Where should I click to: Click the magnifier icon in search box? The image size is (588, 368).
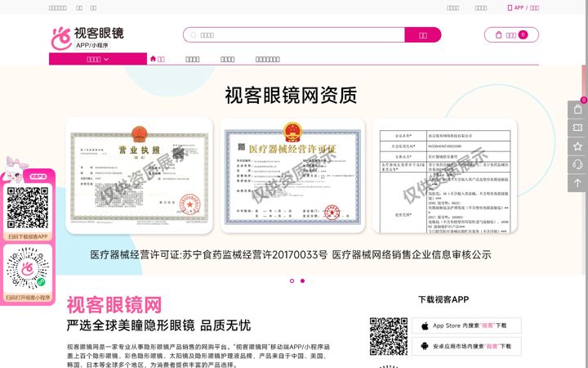194,35
